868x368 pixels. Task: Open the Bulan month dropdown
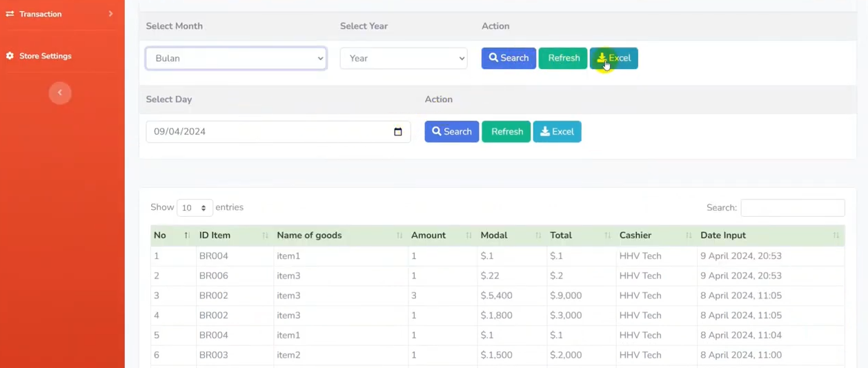click(x=236, y=59)
